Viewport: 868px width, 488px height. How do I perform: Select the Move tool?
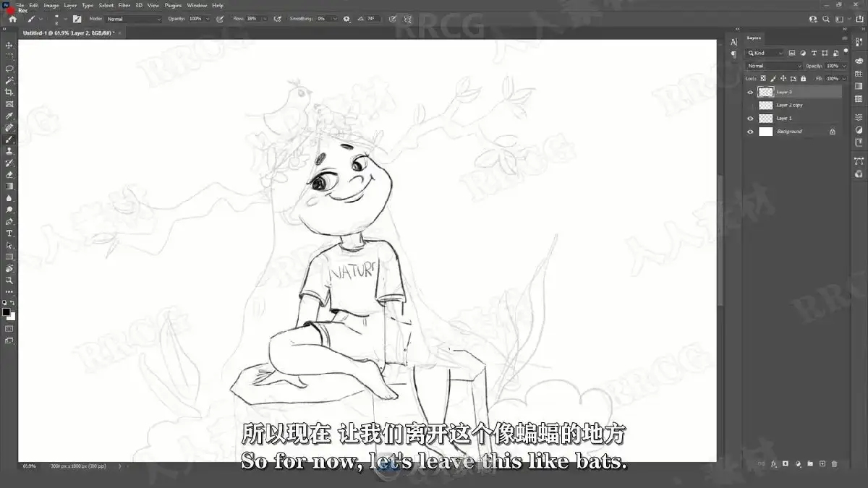click(9, 45)
